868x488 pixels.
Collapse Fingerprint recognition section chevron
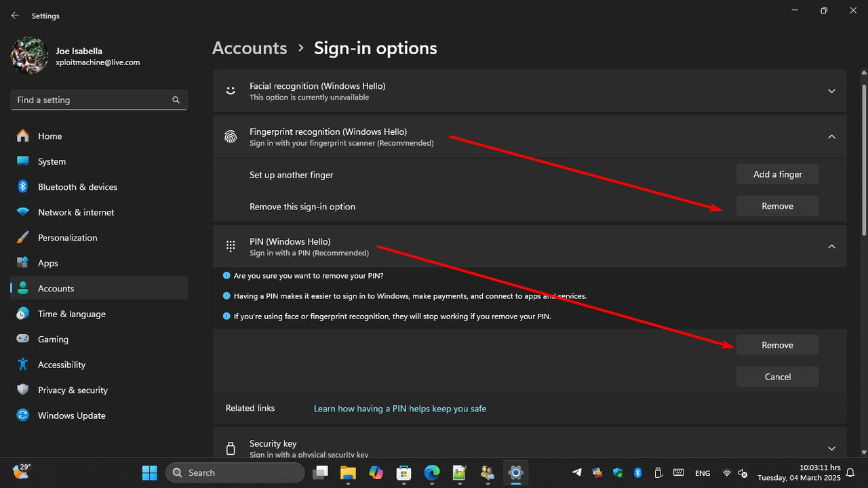[831, 136]
